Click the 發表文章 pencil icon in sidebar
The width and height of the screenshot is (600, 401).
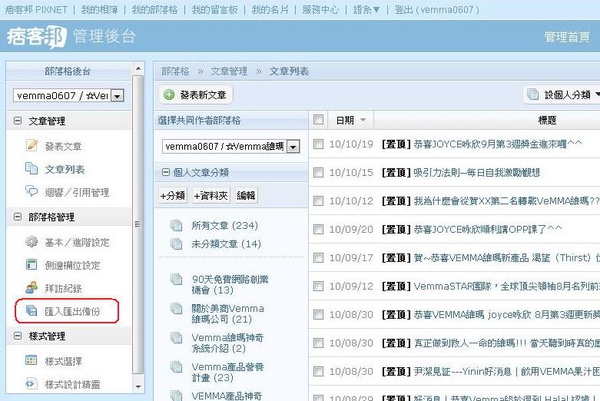[32, 145]
